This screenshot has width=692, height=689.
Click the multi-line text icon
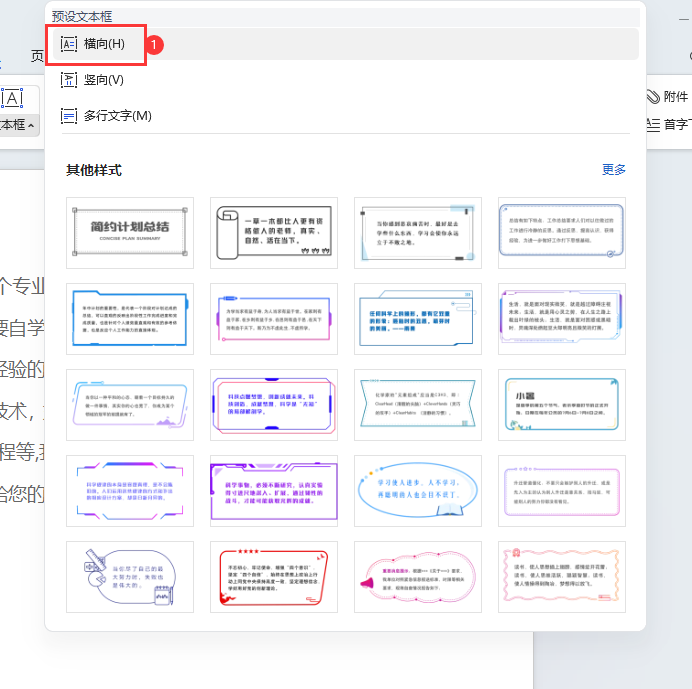[69, 116]
